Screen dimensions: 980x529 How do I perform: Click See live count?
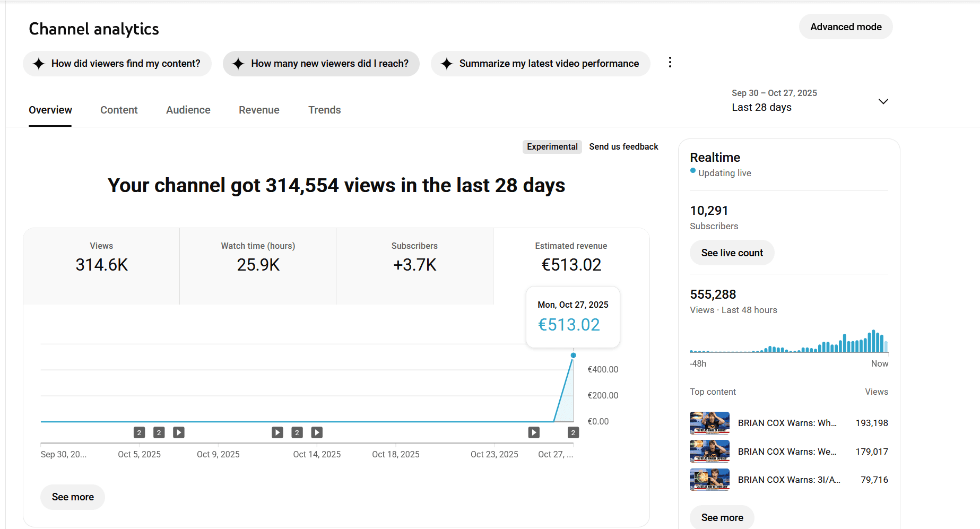732,253
